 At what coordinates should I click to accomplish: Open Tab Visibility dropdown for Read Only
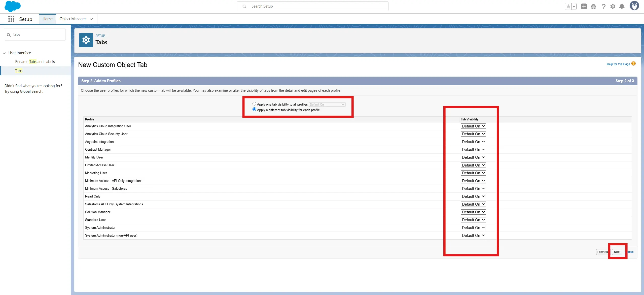pos(473,196)
